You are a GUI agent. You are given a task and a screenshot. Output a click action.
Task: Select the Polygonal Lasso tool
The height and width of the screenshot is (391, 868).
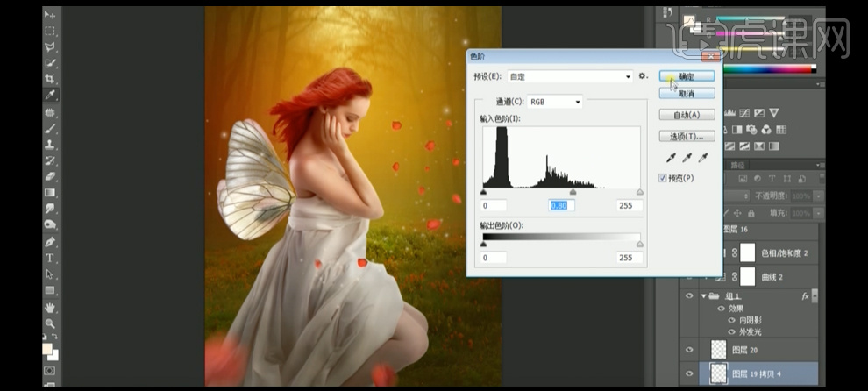50,47
